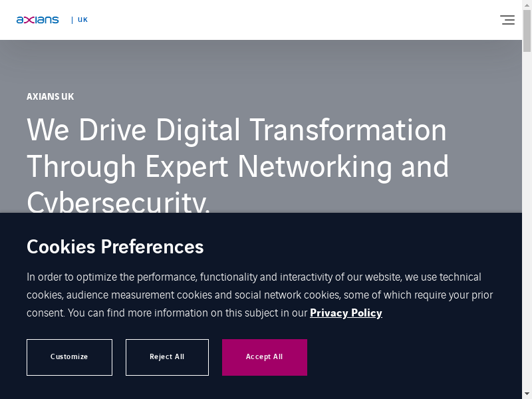
Task: Open the hamburger navigation menu
Action: 507,20
